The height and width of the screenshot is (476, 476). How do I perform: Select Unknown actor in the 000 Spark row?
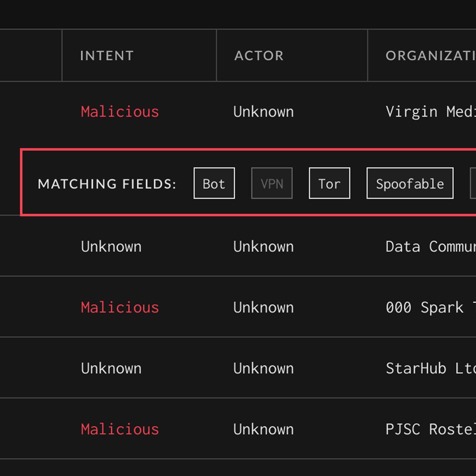[263, 307]
